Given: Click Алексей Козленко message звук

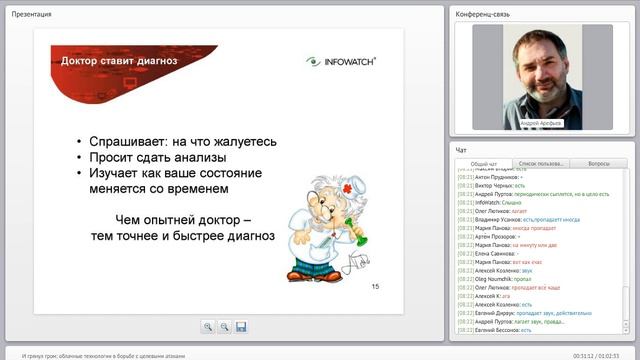Looking at the screenshot, I should (x=495, y=271).
